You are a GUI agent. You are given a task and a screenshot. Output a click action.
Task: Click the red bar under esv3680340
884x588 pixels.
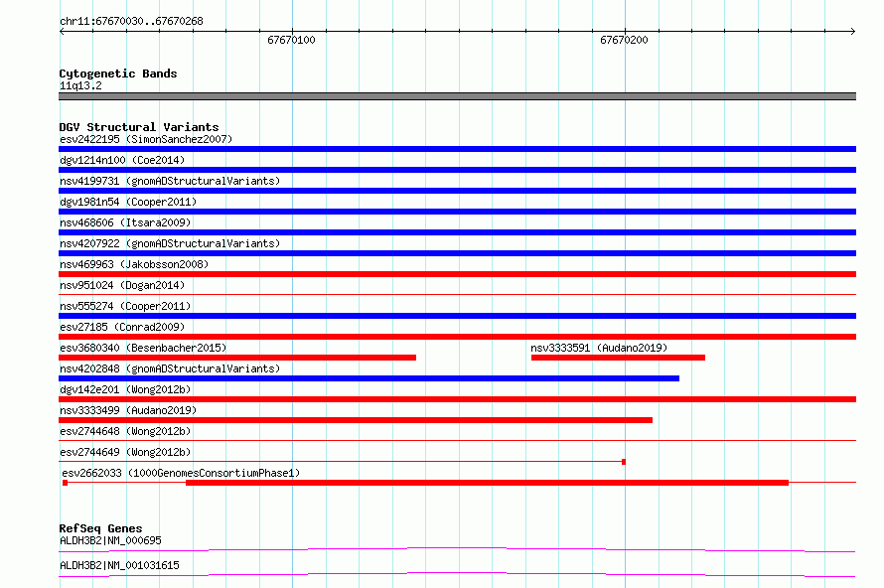(237, 358)
